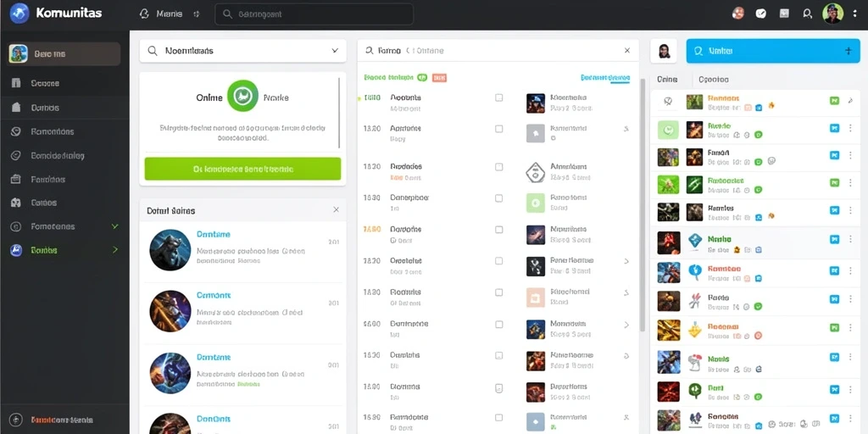Tick the checkbox in the green-time top row

(498, 97)
